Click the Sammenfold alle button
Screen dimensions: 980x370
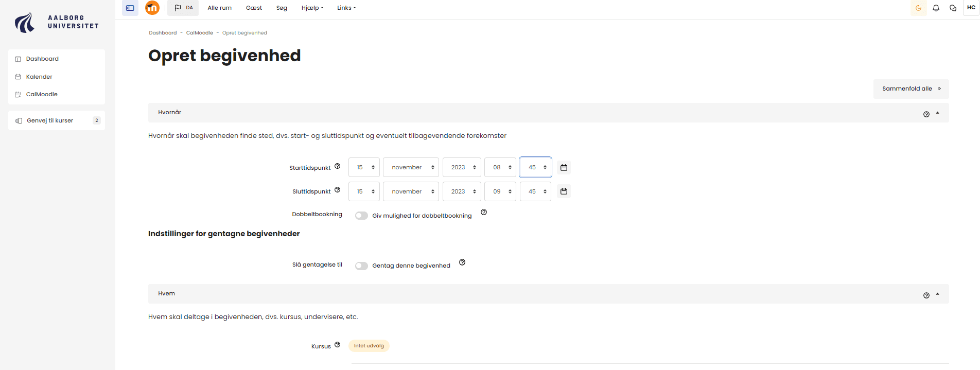click(x=911, y=89)
